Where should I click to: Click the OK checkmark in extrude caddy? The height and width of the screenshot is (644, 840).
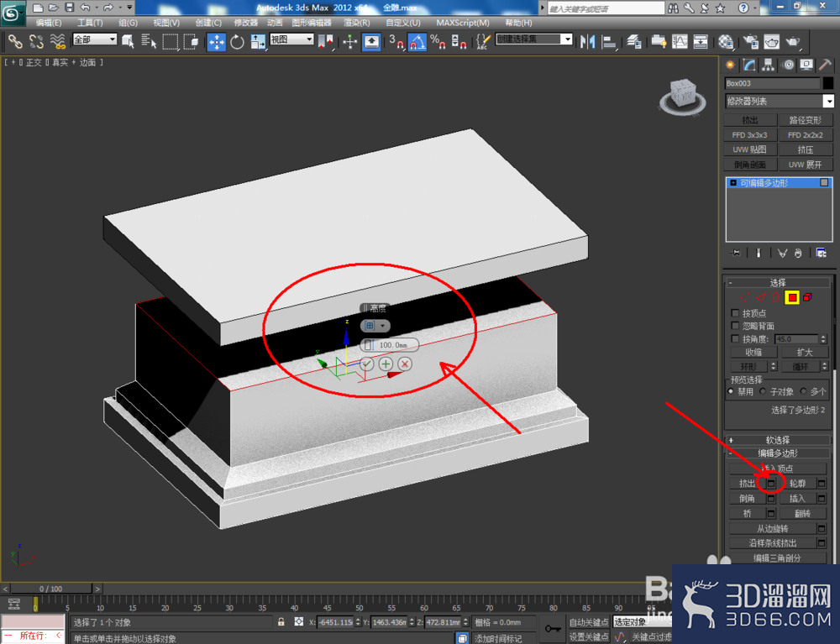point(366,364)
